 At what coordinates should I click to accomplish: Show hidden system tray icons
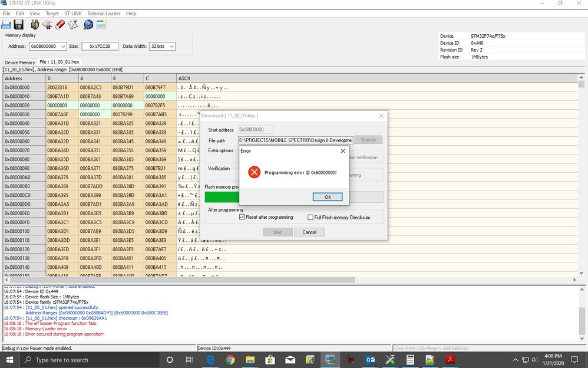pos(516,360)
